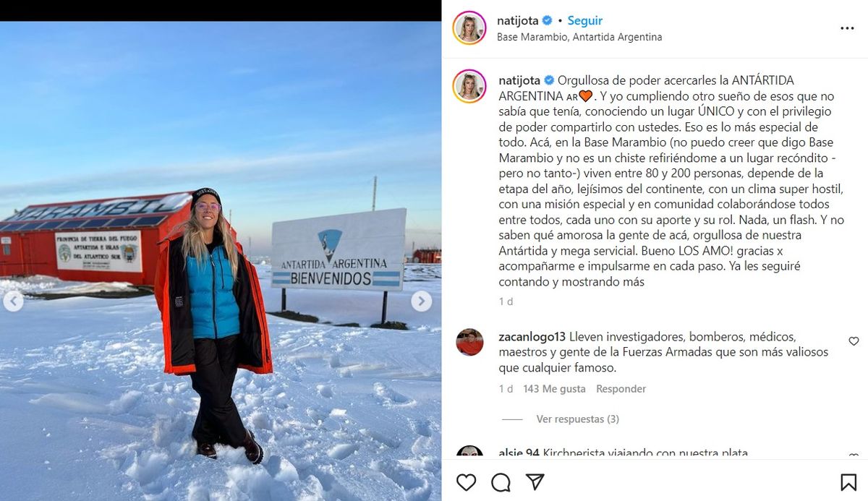
Task: Reply to zacanlogo13 via Responder
Action: click(621, 389)
